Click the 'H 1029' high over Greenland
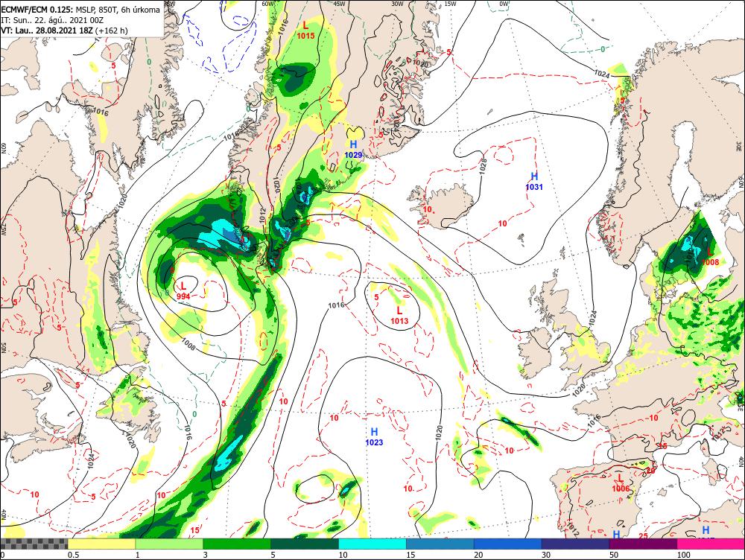The image size is (745, 560). coord(353,149)
